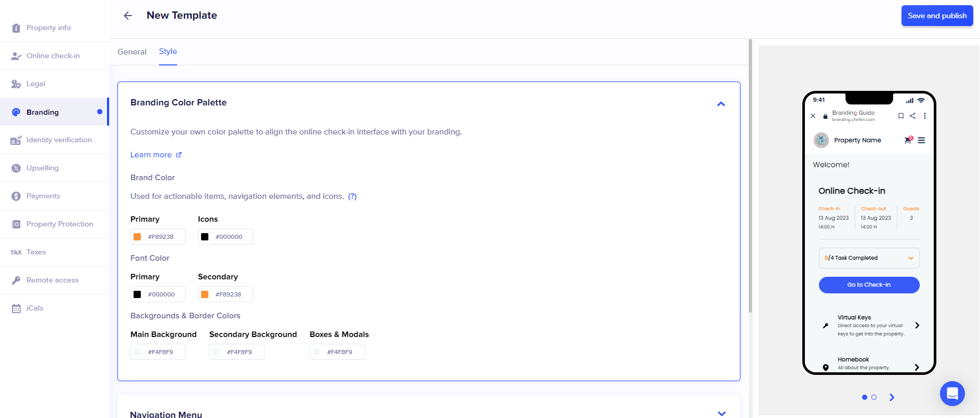Click the Save and publish button

coord(937,16)
